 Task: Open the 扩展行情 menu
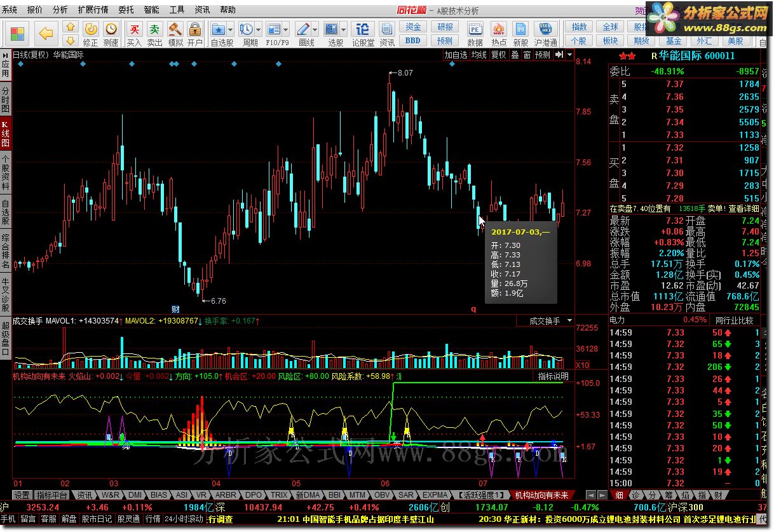[x=93, y=10]
